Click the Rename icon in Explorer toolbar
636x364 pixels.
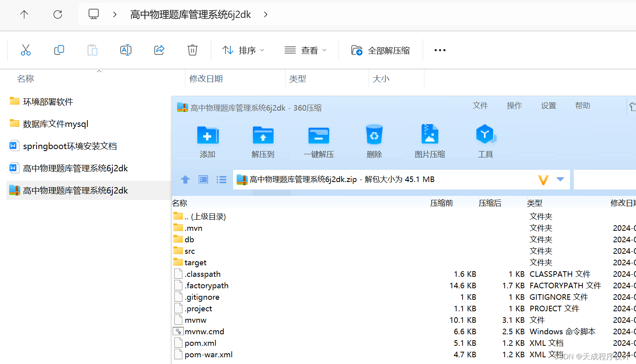125,50
